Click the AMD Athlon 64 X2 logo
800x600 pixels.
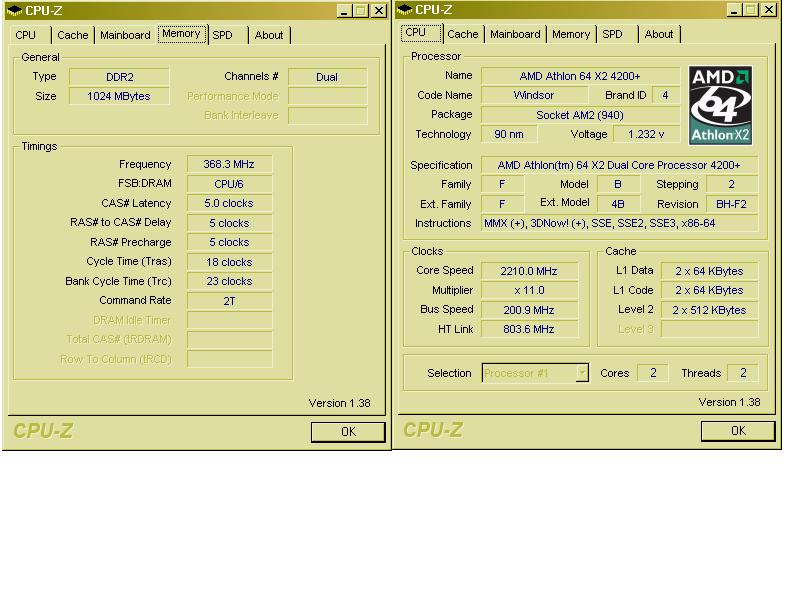[720, 105]
